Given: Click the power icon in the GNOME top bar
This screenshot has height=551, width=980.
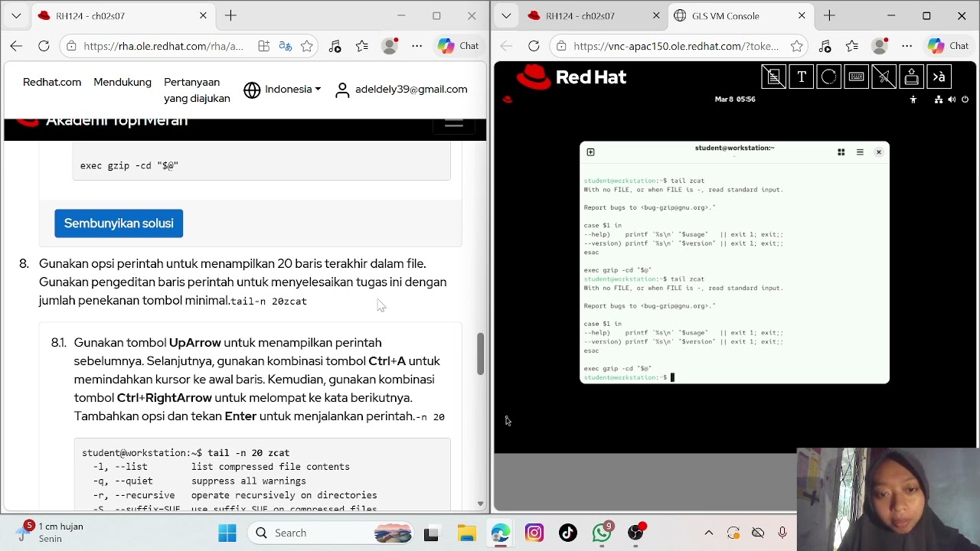Looking at the screenshot, I should pyautogui.click(x=965, y=99).
